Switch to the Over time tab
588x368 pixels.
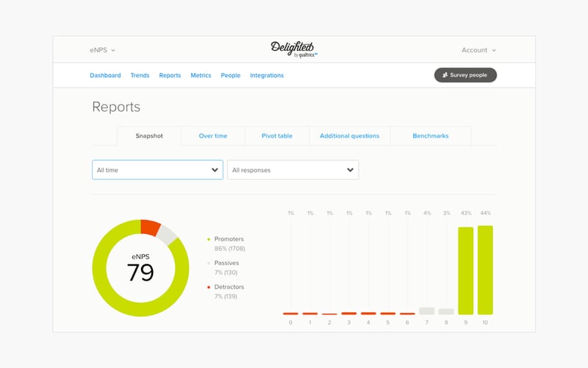[x=213, y=136]
